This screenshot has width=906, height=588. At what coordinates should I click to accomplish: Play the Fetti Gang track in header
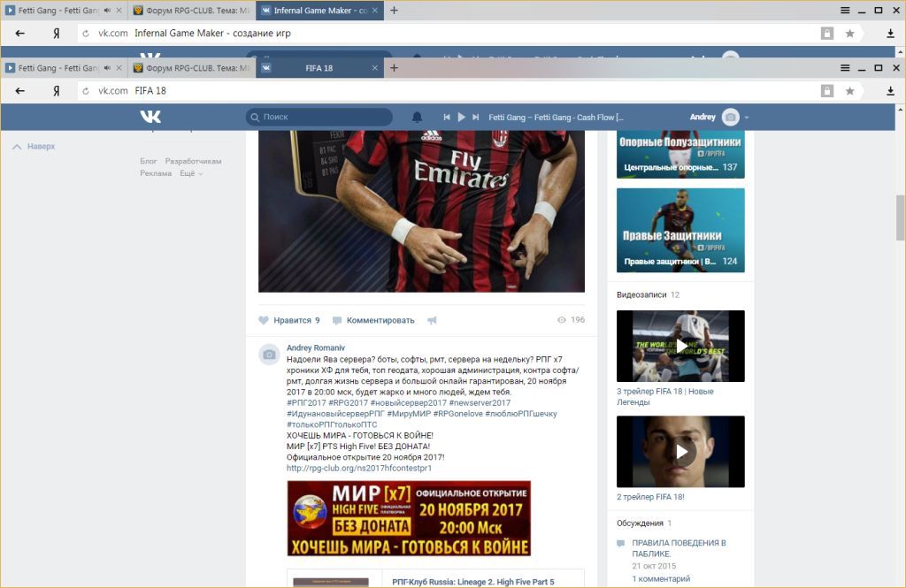(x=461, y=118)
